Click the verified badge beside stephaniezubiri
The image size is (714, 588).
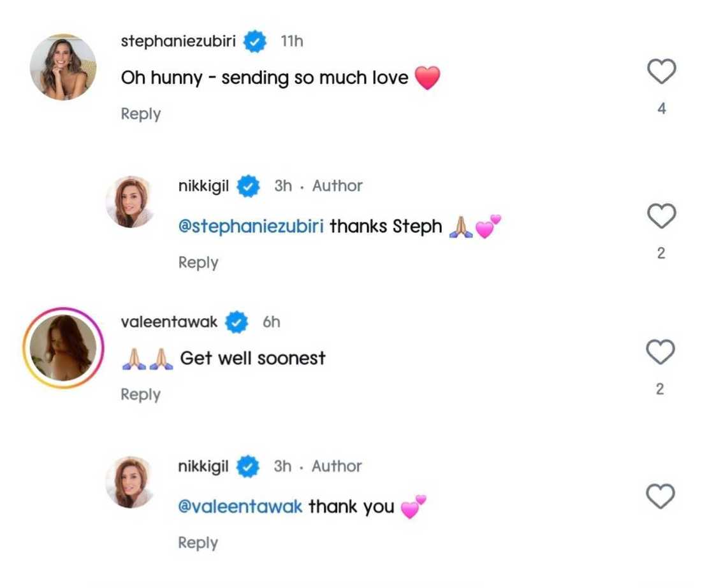click(x=256, y=42)
